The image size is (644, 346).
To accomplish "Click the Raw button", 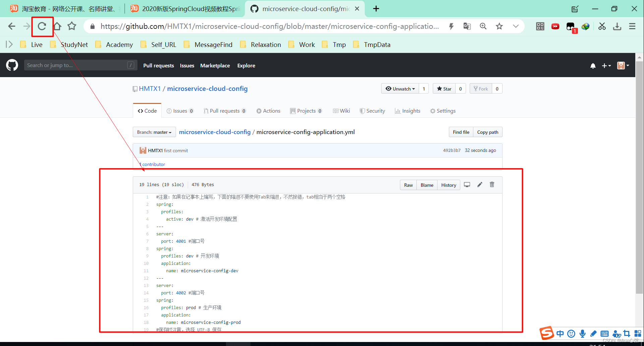I will pos(408,185).
